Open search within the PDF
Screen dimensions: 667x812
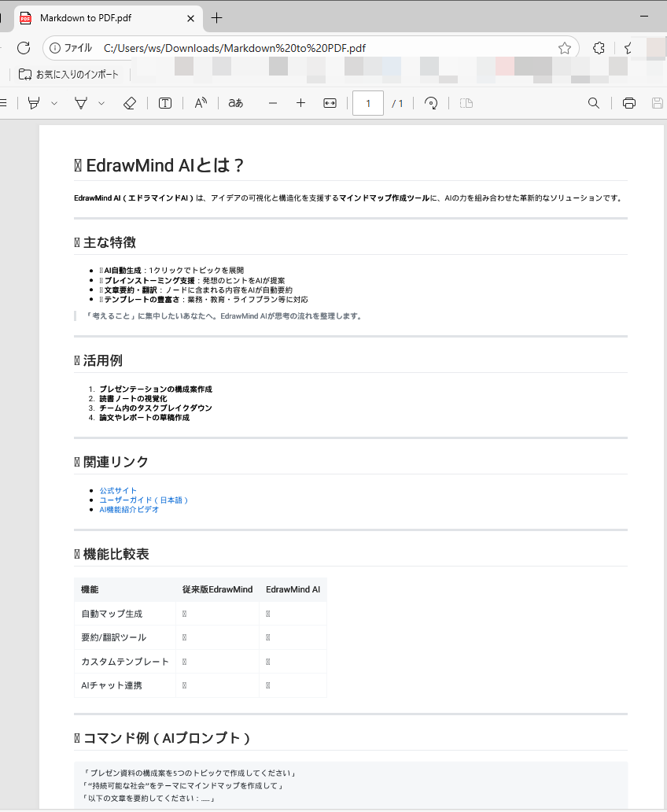593,103
